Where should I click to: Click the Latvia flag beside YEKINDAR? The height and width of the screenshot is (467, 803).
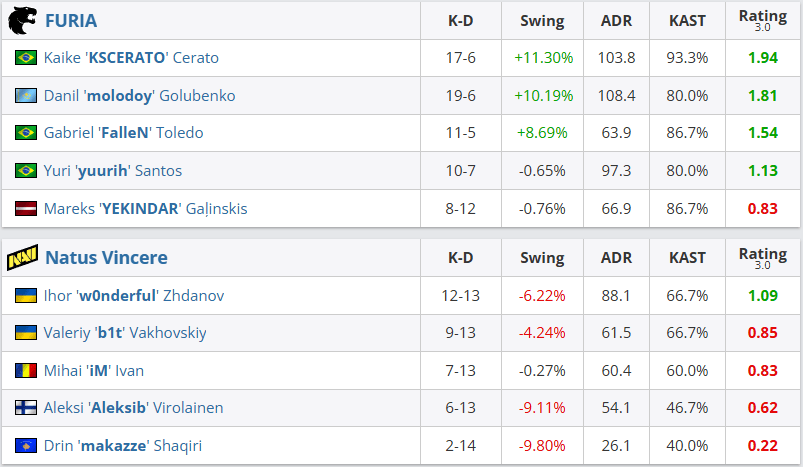tap(26, 209)
